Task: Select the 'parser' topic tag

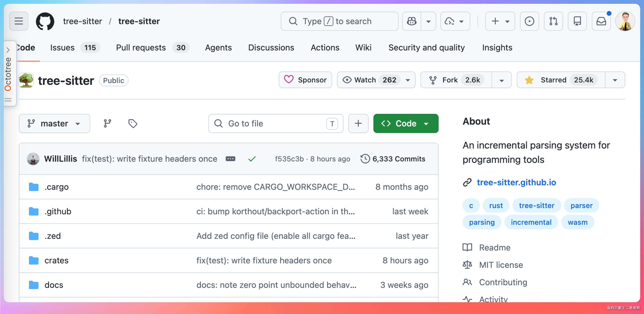Action: click(581, 206)
